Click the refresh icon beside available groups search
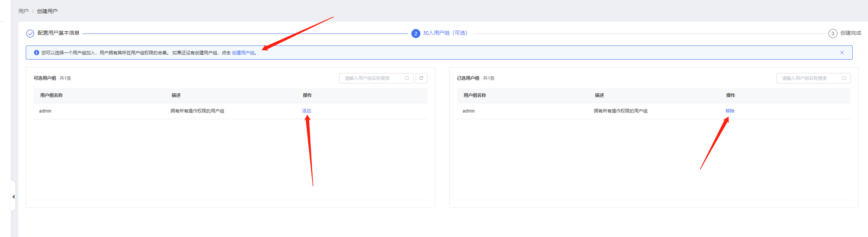The height and width of the screenshot is (237, 868). coord(421,78)
